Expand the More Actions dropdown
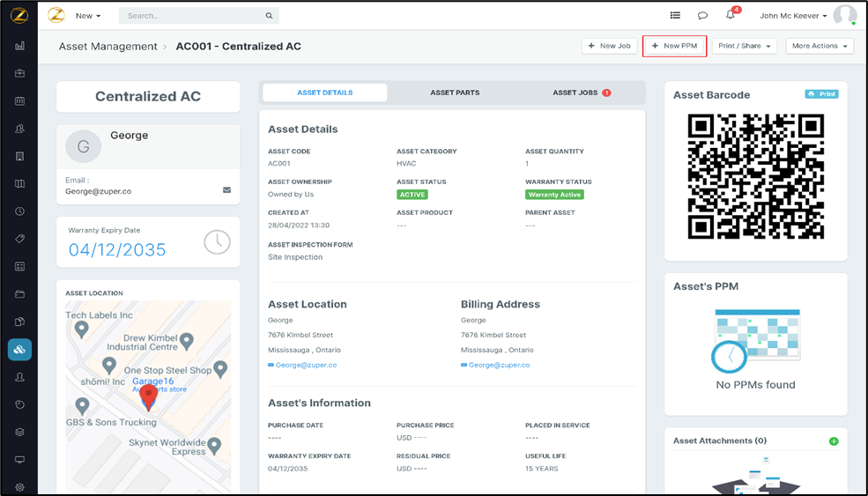 tap(820, 46)
